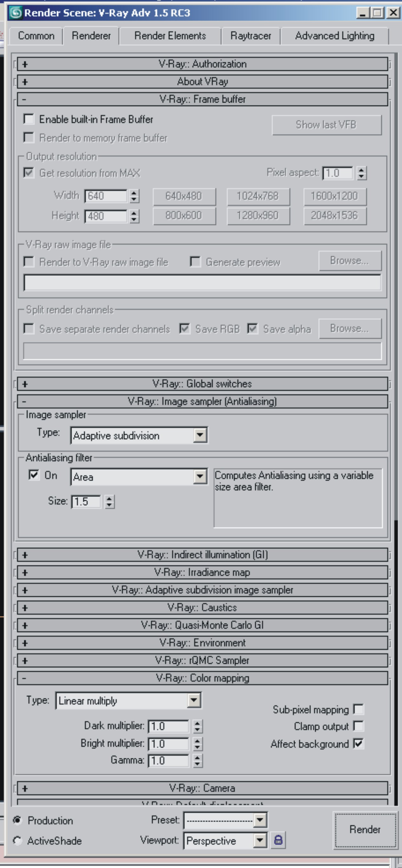Click the 3ds Max window title icon
Image resolution: width=402 pixels, height=868 pixels.
pos(15,13)
